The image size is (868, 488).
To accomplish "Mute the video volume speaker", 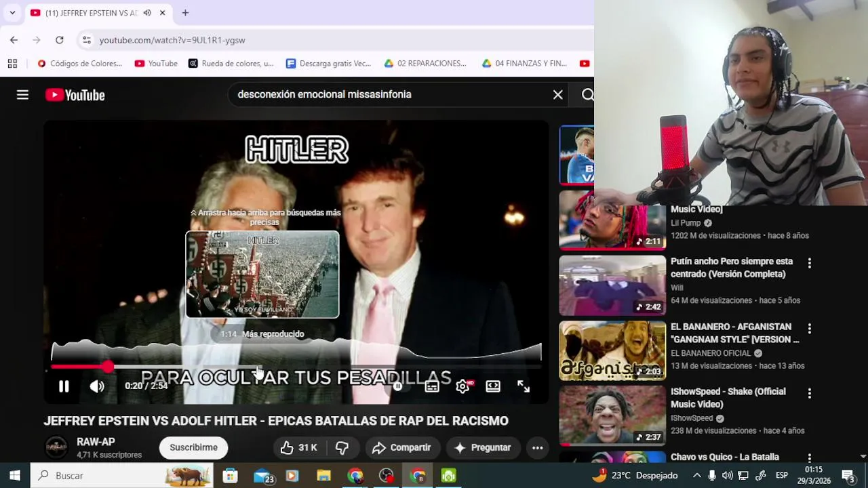I will tap(97, 386).
